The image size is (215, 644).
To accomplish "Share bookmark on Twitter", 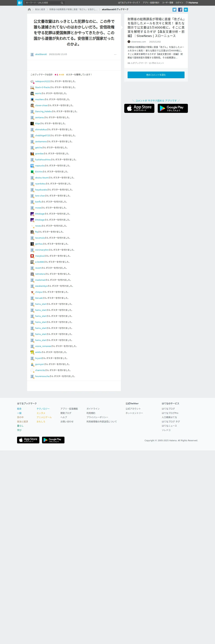I will pos(174,10).
